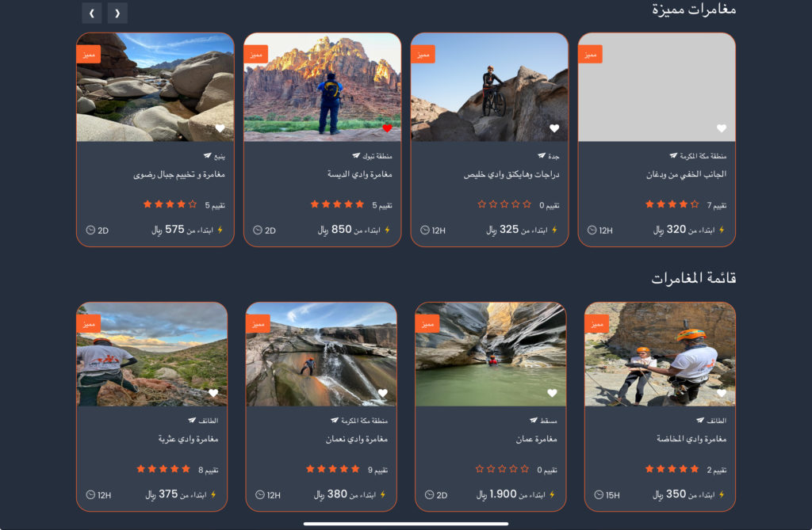
Task: Click the 850 ريال starting price
Action: point(335,229)
